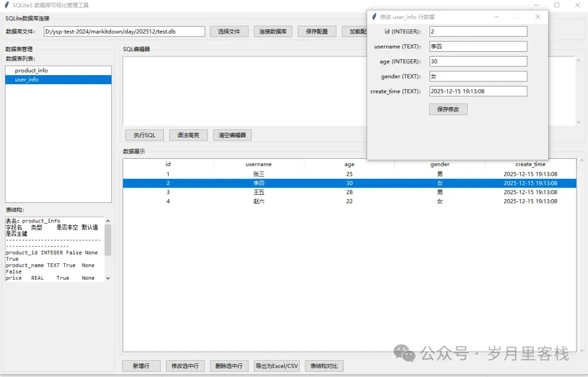The width and height of the screenshot is (588, 377).
Task: Click inside the SQL编辑器 text area
Action: tap(244, 91)
